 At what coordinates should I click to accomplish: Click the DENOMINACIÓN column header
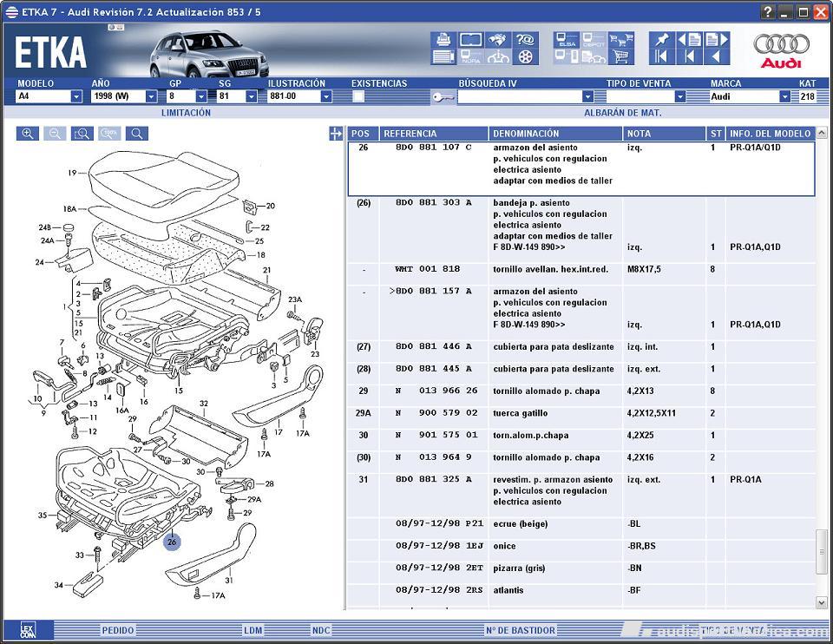(x=555, y=134)
